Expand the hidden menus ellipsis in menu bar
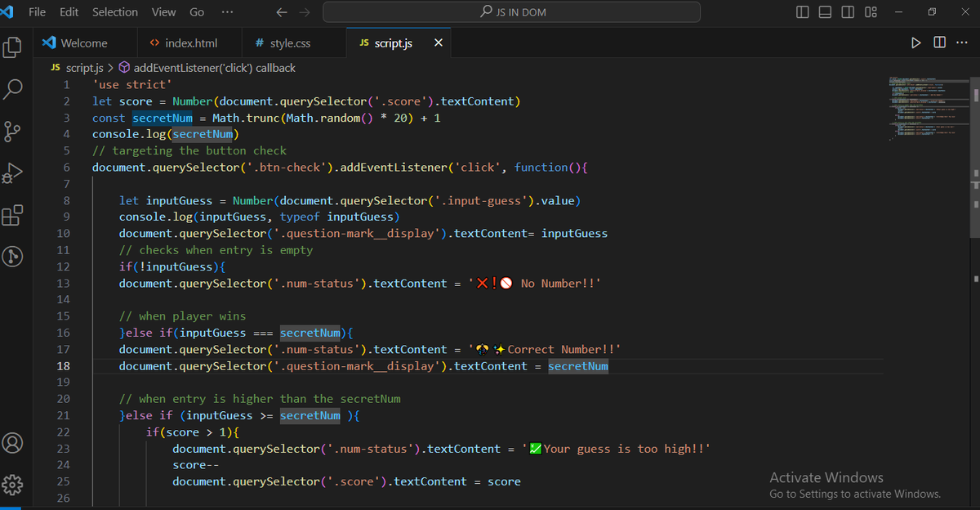Image resolution: width=980 pixels, height=510 pixels. point(227,12)
